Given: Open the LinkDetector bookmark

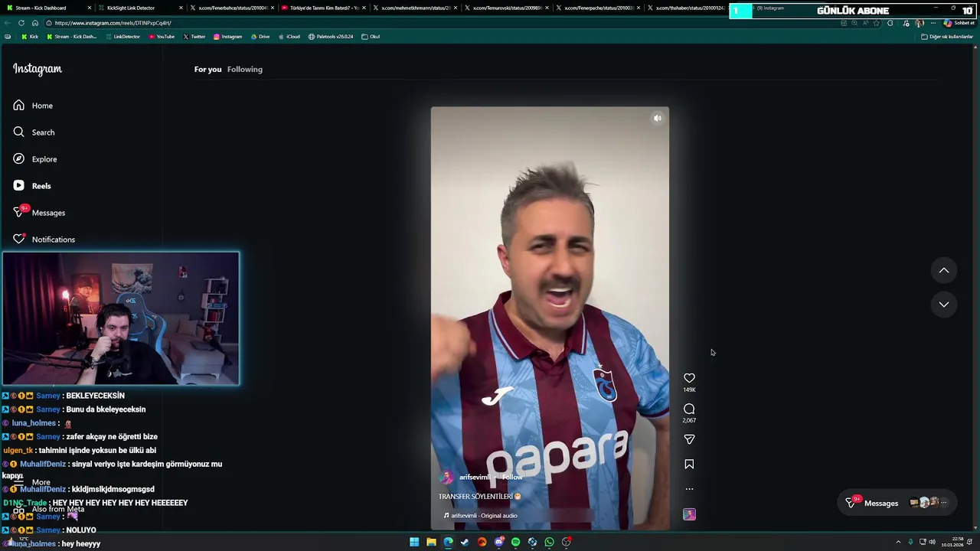Looking at the screenshot, I should pos(122,37).
